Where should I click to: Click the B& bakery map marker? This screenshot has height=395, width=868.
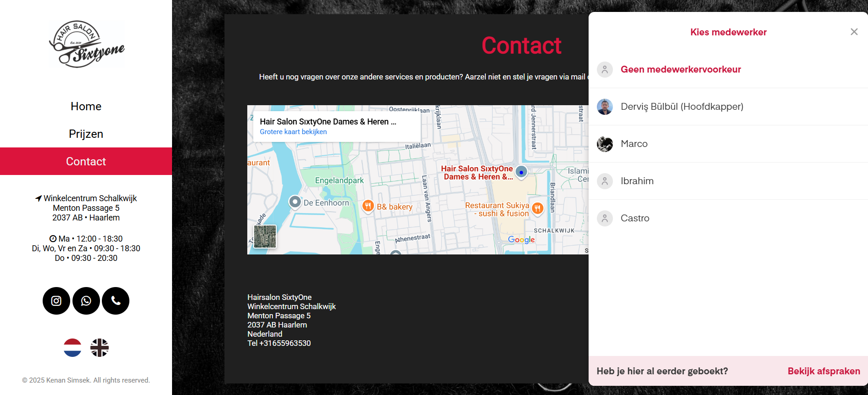(368, 206)
